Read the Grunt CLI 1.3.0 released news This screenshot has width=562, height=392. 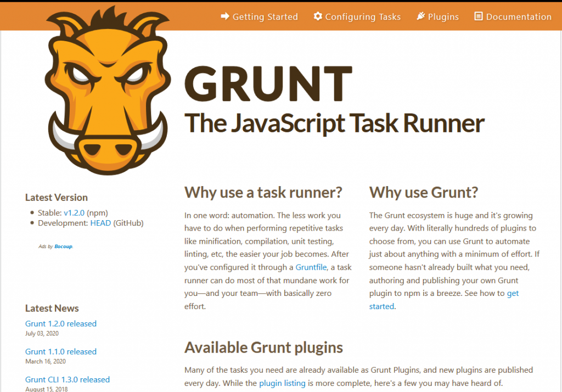coord(68,379)
